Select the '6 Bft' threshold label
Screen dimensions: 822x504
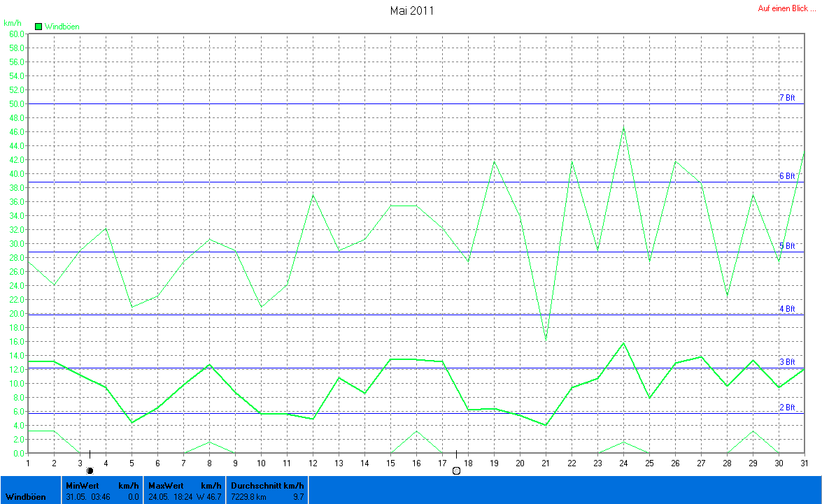click(787, 176)
